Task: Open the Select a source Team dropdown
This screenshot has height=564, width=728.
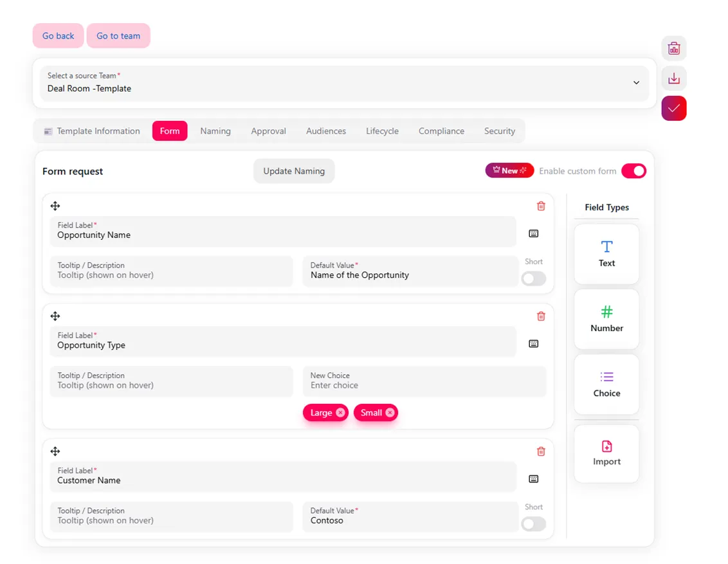Action: pyautogui.click(x=345, y=83)
